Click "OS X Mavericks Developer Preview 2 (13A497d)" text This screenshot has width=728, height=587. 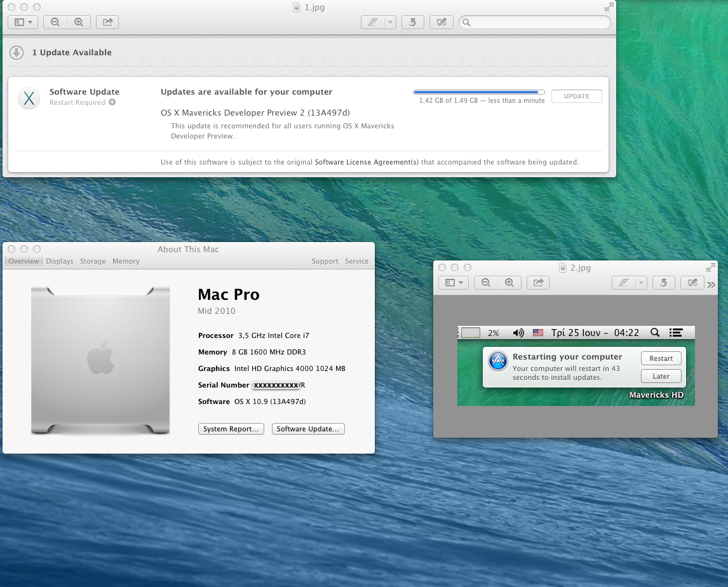(x=255, y=112)
